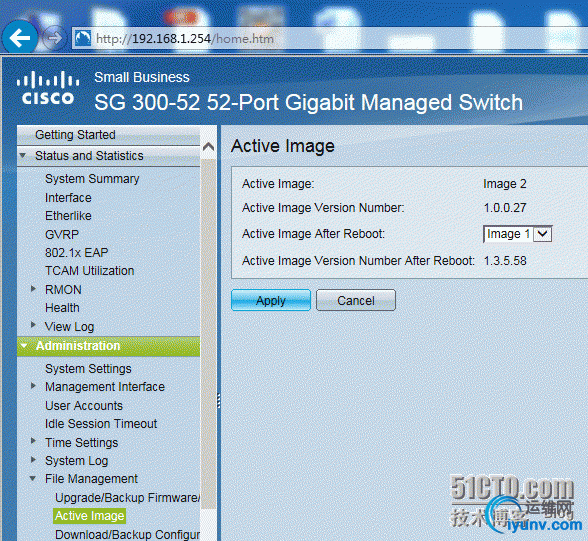
Task: Expand the Time Settings arrow
Action: tap(33, 441)
